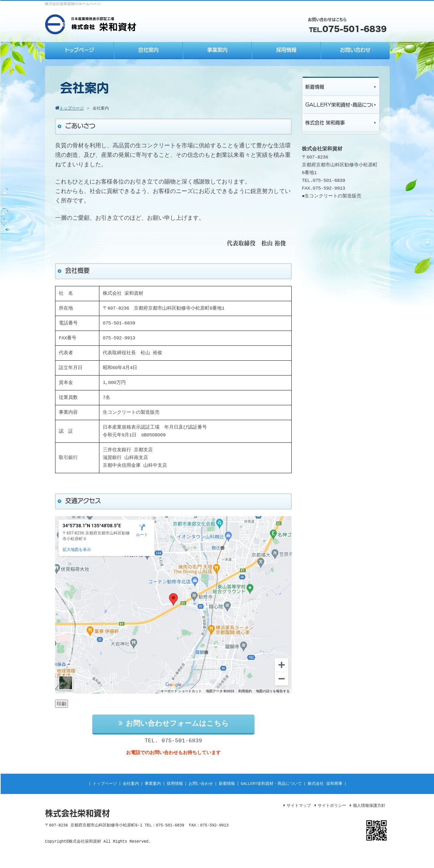Viewport: 434px width, 868px height.
Task: Open 株式会社 栄和商事 sidebar item
Action: pyautogui.click(x=340, y=123)
